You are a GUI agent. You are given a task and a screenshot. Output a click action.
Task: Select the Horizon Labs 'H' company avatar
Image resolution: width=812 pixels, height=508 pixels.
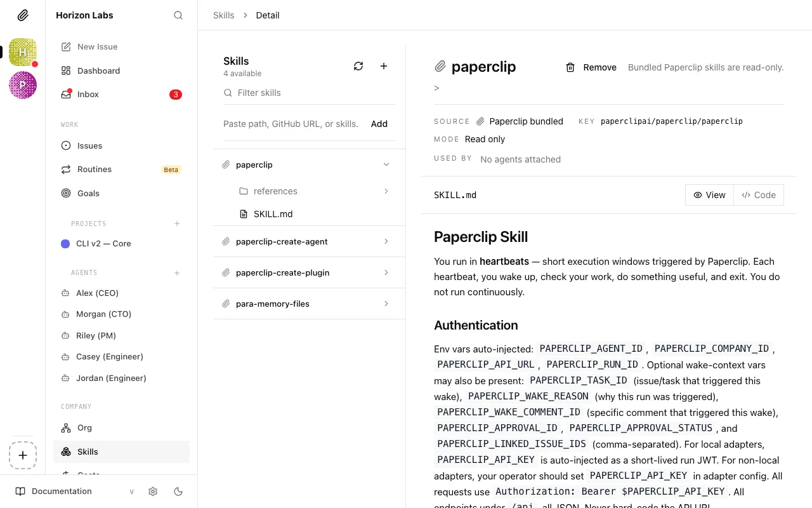coord(23,52)
